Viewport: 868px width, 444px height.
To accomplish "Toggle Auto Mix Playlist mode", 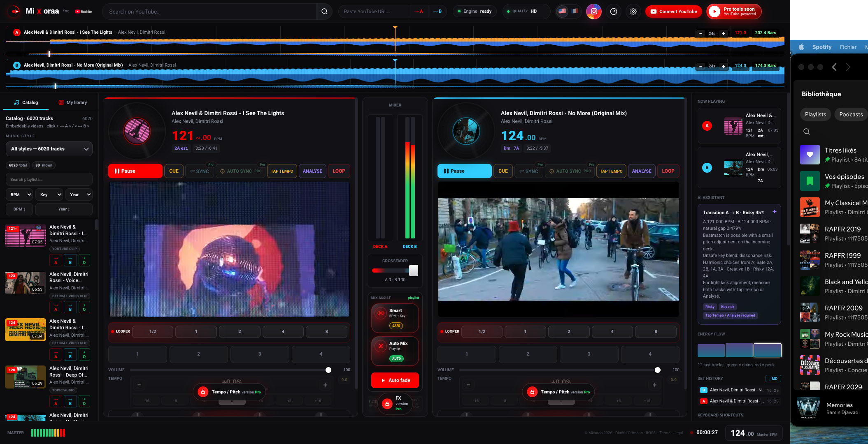I will click(395, 351).
